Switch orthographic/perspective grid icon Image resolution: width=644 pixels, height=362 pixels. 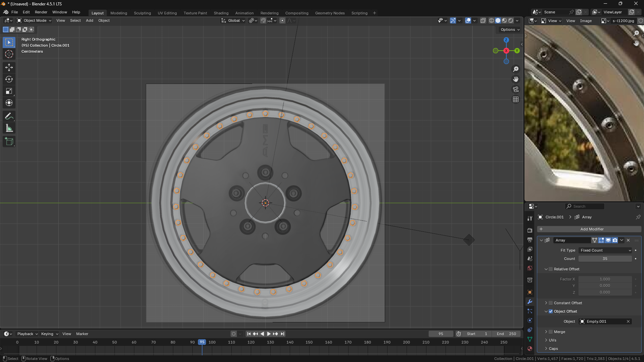click(x=516, y=99)
